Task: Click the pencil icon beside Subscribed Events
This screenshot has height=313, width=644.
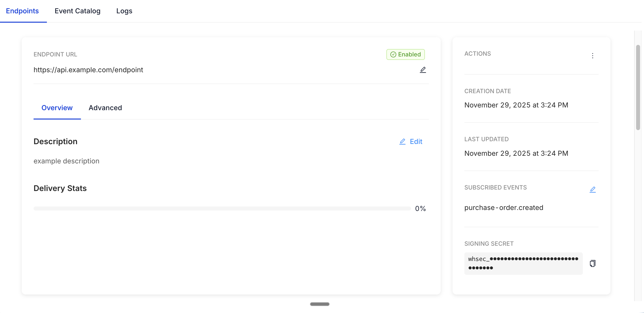Action: click(593, 189)
